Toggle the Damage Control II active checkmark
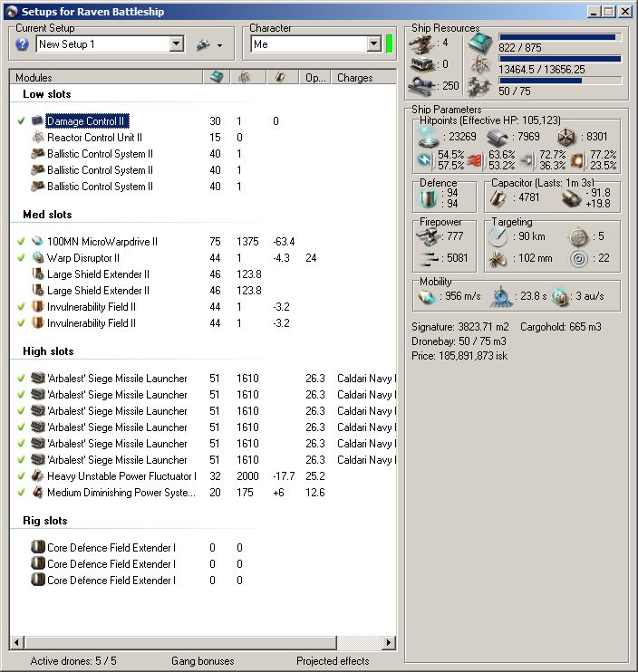Viewport: 638px width, 672px height. point(21,120)
